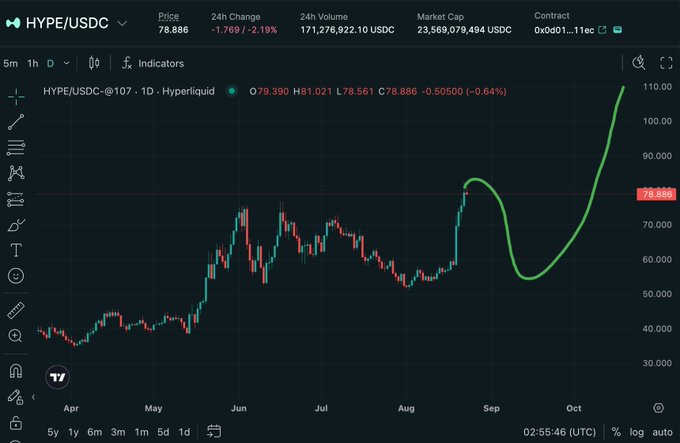Click the 24h Volume value 171,276,922.10 USDC
Screen dimensions: 680x443
(x=347, y=30)
